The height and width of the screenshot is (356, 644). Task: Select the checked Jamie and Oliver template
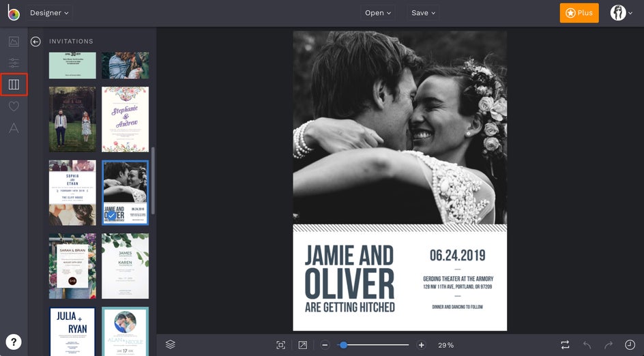tap(126, 192)
